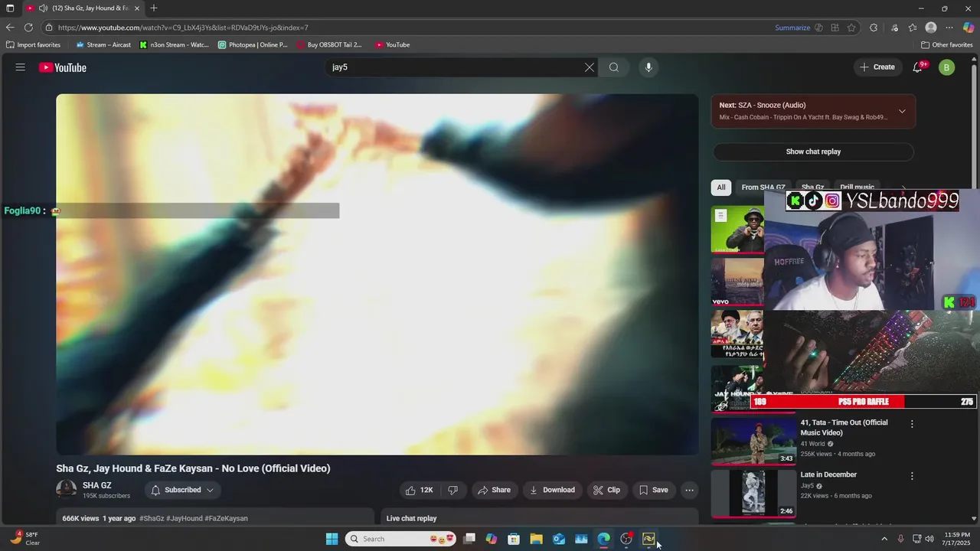Open the Create button
The width and height of the screenshot is (980, 551).
tap(877, 67)
